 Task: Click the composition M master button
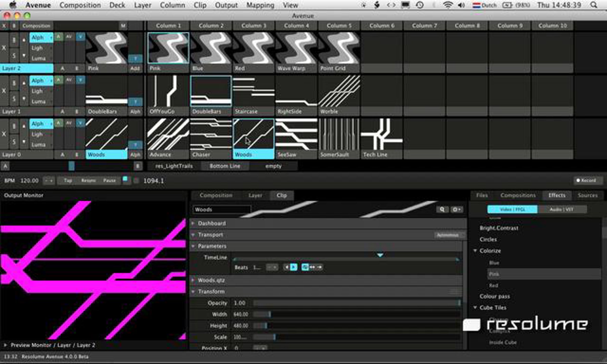click(x=123, y=26)
